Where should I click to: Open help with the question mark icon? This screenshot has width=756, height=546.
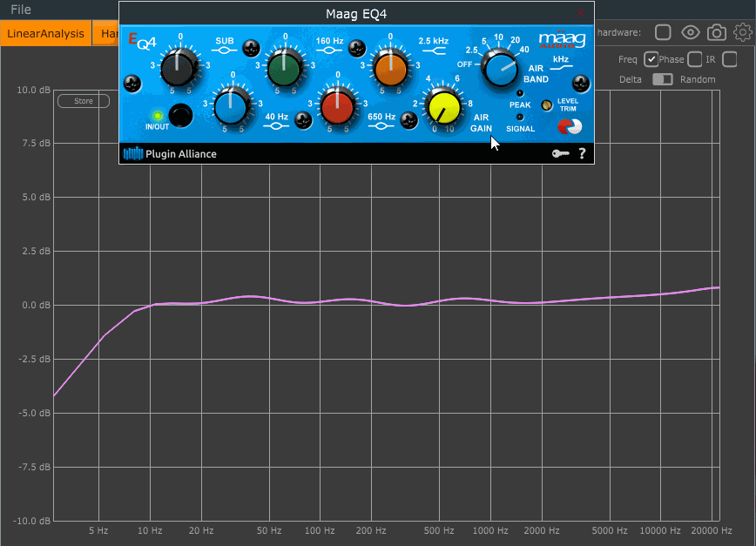click(x=582, y=154)
